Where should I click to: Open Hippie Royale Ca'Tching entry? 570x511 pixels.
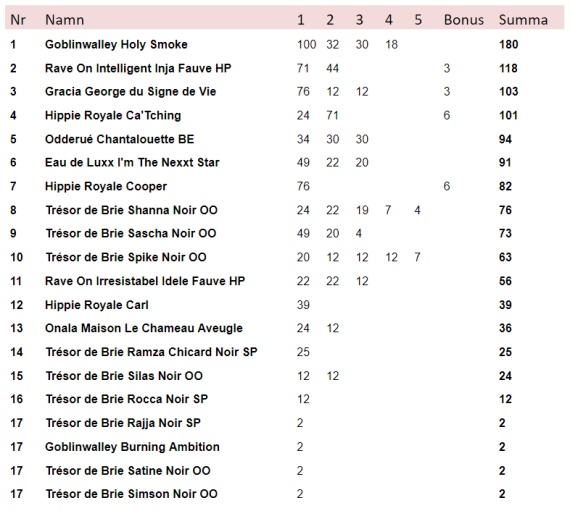pyautogui.click(x=113, y=115)
